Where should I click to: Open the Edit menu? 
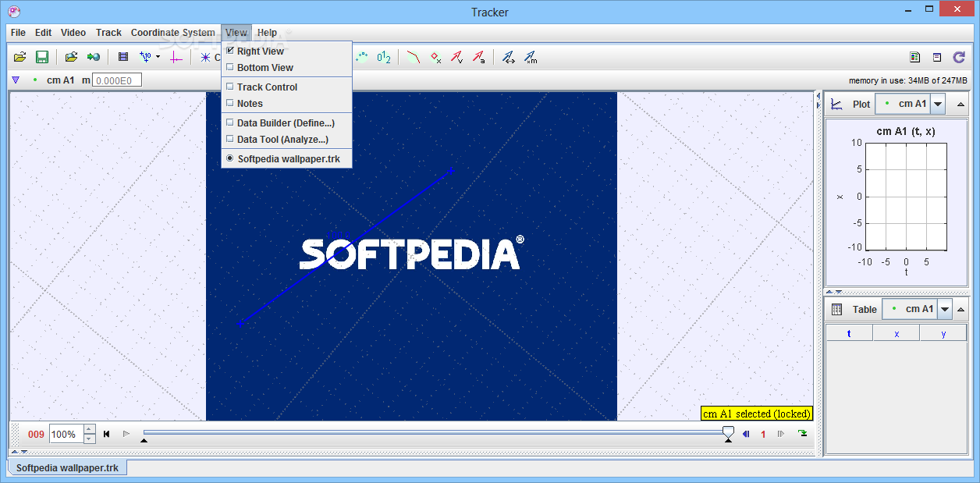(x=43, y=33)
